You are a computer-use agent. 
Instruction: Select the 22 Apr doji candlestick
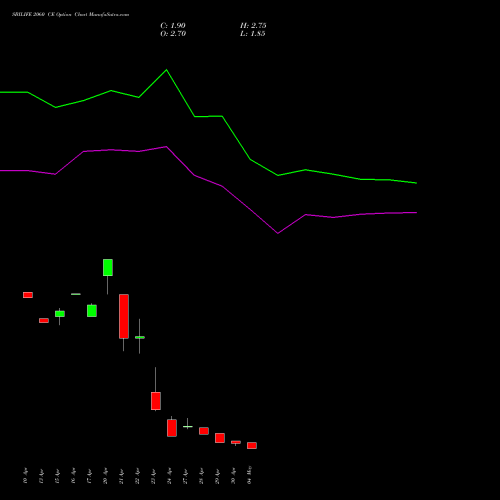(x=140, y=337)
